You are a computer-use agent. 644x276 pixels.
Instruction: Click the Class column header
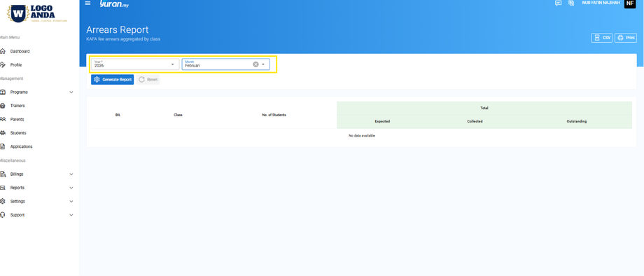178,115
